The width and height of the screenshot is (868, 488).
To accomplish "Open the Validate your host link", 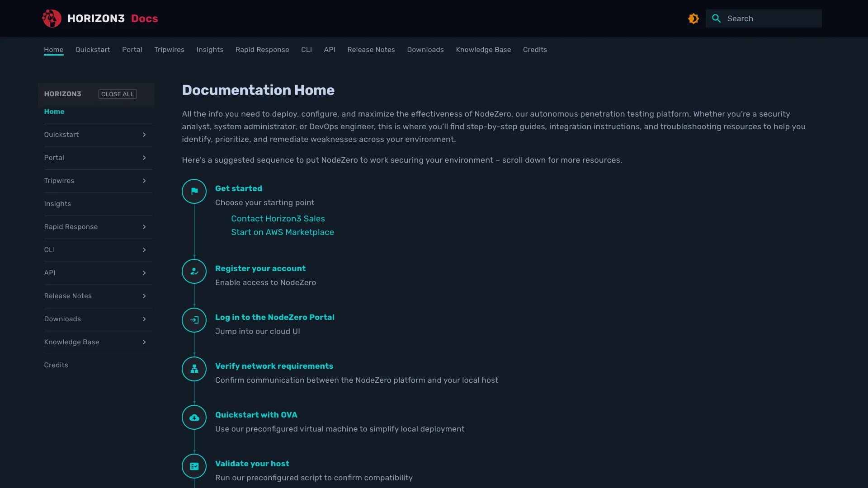I will pos(252,464).
